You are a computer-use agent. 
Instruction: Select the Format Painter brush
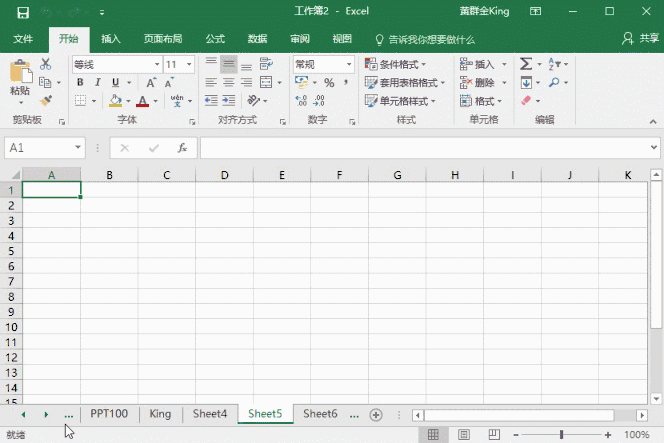(x=45, y=101)
